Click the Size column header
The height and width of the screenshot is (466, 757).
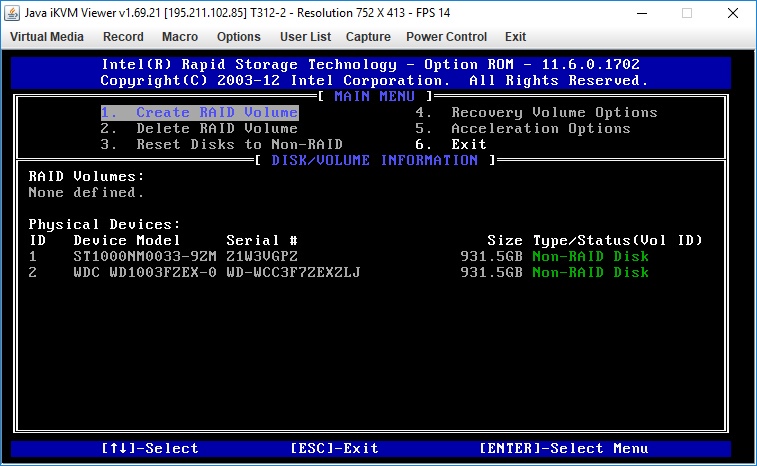pyautogui.click(x=505, y=240)
